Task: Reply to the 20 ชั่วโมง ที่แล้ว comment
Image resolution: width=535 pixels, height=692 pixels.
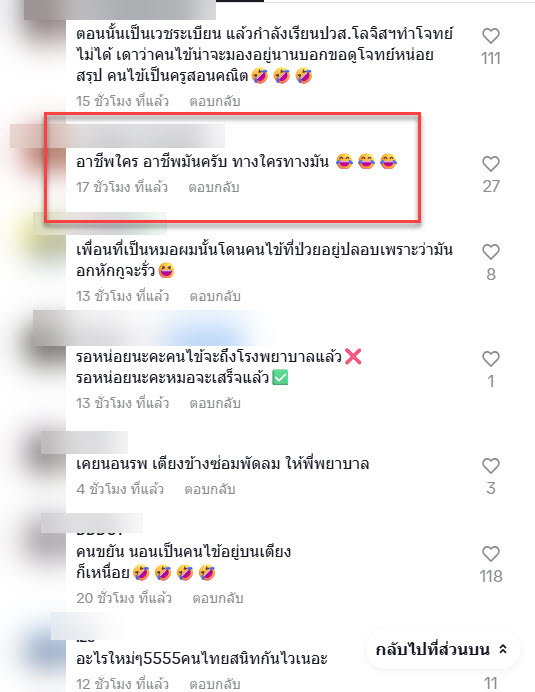Action: click(218, 598)
